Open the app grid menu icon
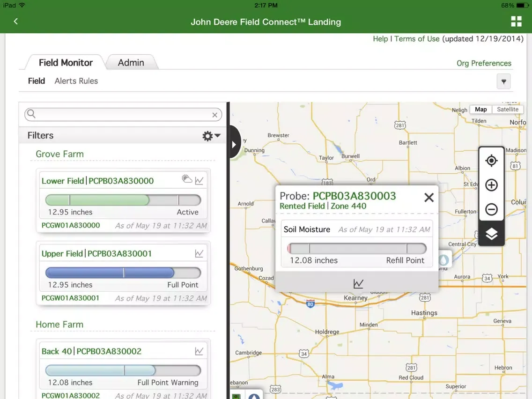Image resolution: width=532 pixels, height=399 pixels. [x=516, y=22]
